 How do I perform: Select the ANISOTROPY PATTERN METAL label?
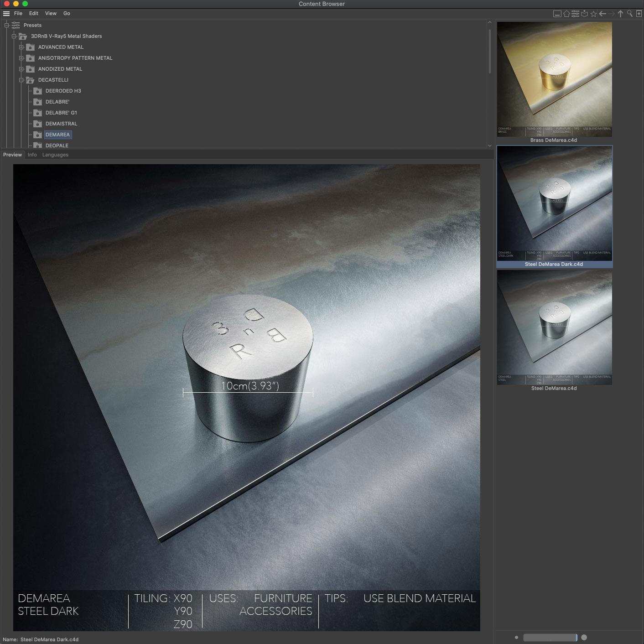coord(75,58)
